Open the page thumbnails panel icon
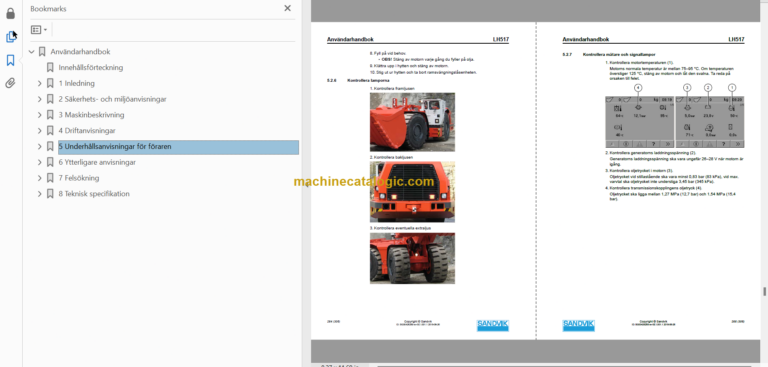The image size is (768, 367). [x=10, y=37]
